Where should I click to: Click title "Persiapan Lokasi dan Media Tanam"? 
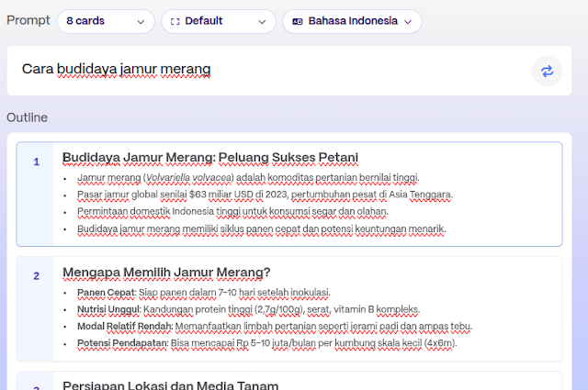(x=171, y=384)
